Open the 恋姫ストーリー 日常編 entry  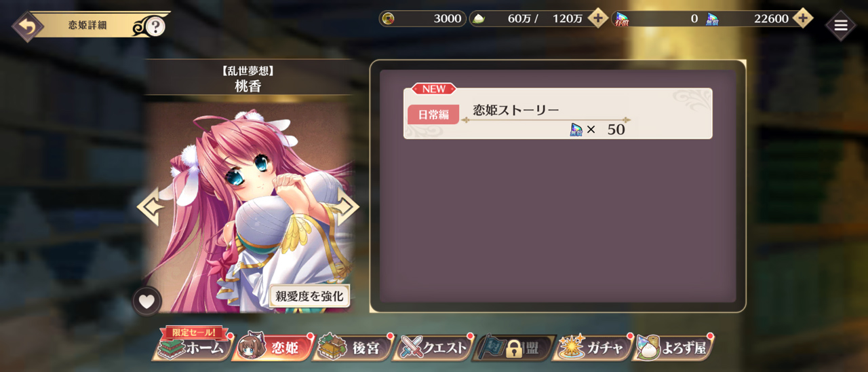coord(557,113)
